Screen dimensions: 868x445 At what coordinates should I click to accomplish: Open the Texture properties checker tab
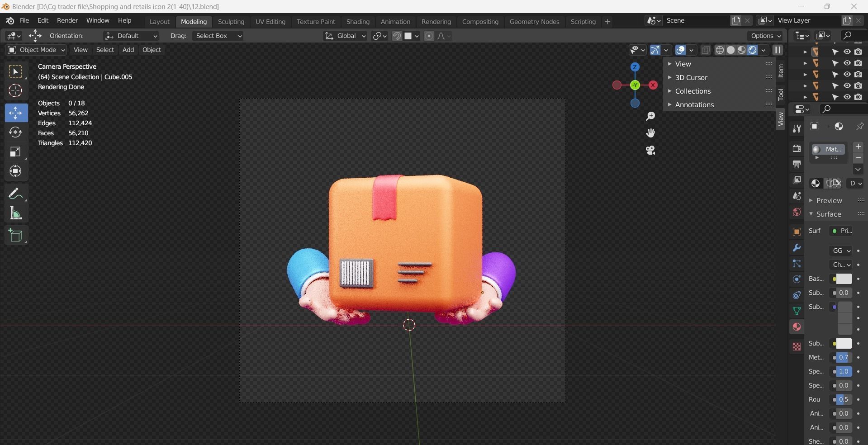tap(797, 347)
